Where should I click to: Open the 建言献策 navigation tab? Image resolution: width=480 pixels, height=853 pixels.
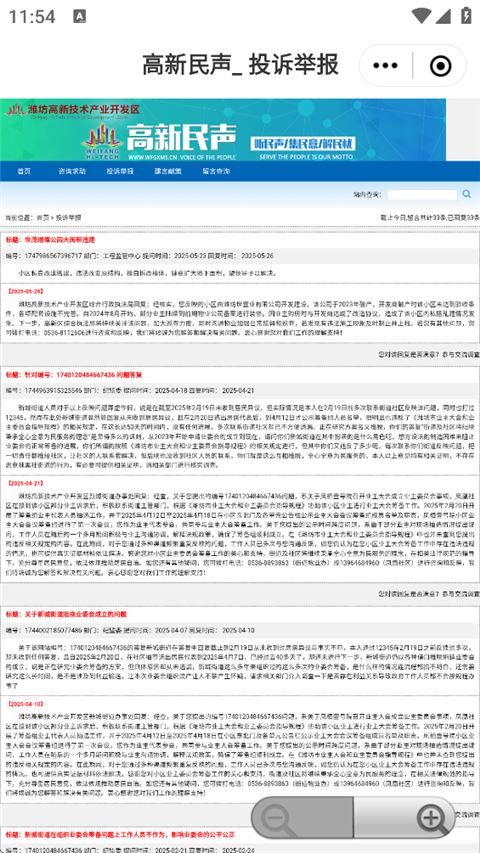click(x=168, y=171)
